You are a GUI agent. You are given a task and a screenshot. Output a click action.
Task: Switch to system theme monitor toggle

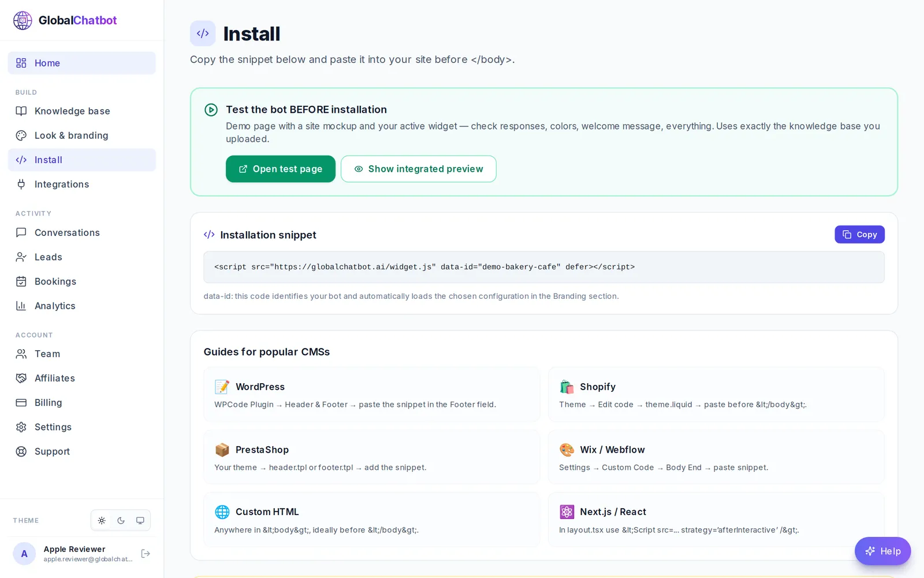[140, 521]
